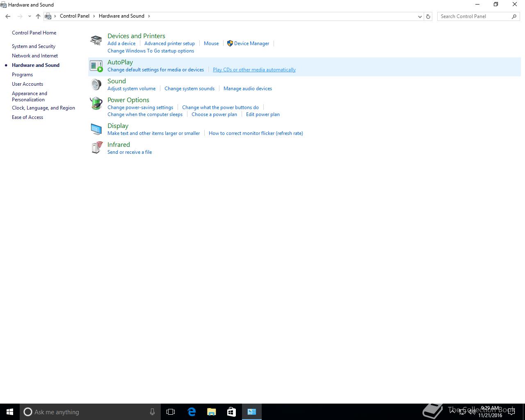Click the Sound heading link
The height and width of the screenshot is (420, 525).
tap(116, 81)
